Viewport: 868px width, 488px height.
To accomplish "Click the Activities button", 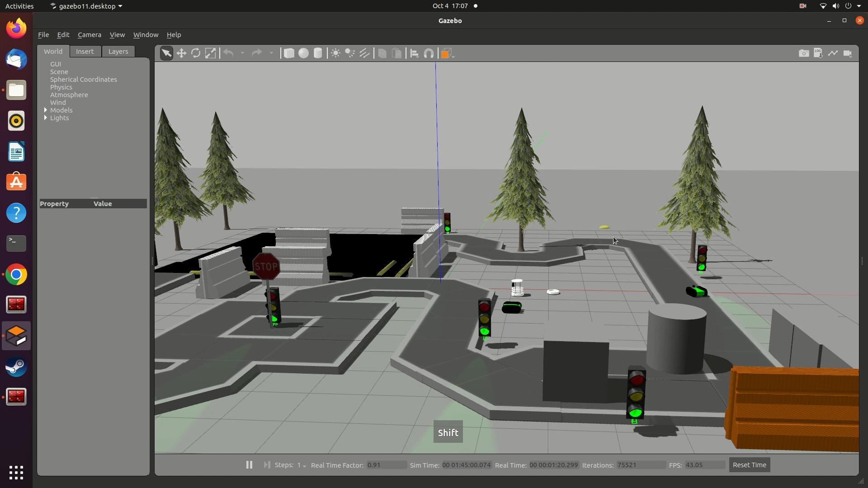I will point(19,6).
